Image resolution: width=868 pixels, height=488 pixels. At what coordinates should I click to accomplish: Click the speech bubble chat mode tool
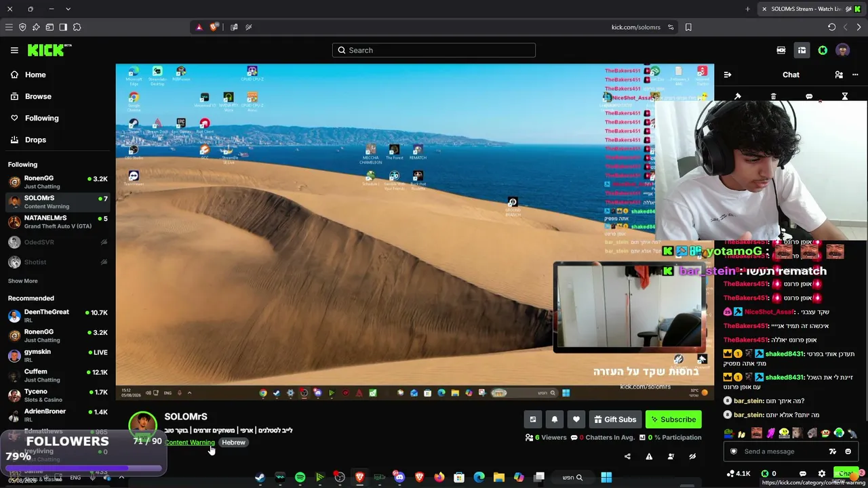coord(809,96)
